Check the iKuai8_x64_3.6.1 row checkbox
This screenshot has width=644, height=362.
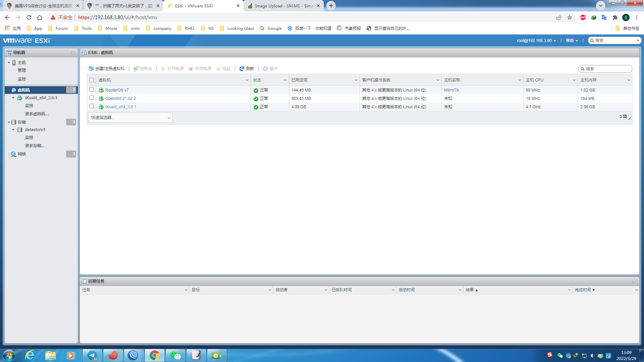pos(92,106)
